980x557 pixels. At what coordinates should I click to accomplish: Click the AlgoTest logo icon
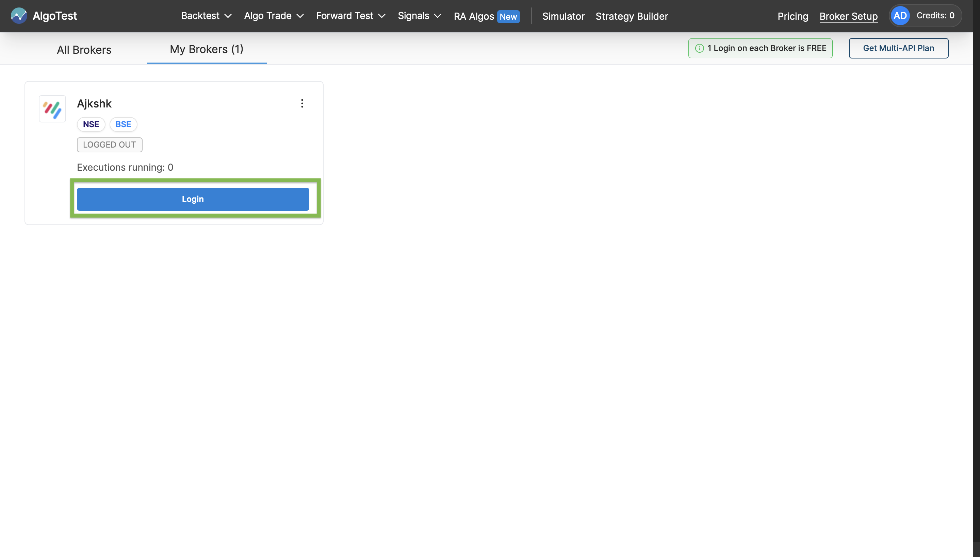[x=19, y=16]
